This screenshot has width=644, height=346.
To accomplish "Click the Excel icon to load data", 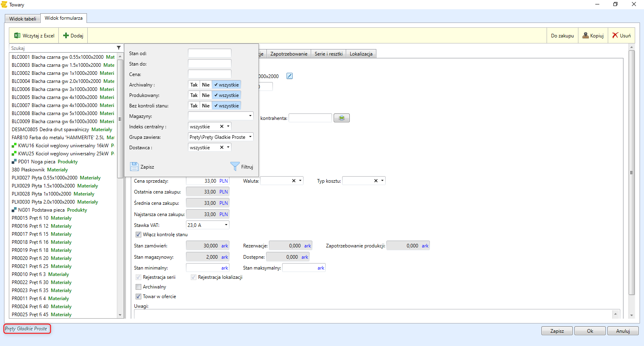I will point(17,36).
